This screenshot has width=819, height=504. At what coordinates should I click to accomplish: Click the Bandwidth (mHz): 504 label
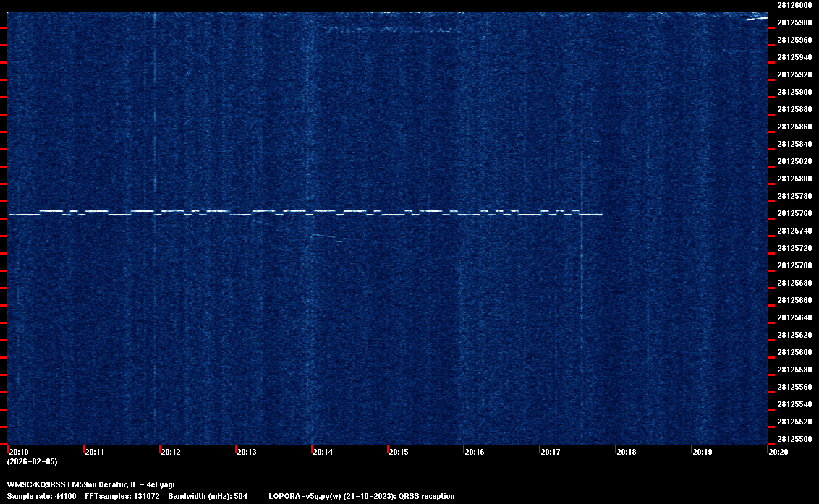tap(208, 496)
